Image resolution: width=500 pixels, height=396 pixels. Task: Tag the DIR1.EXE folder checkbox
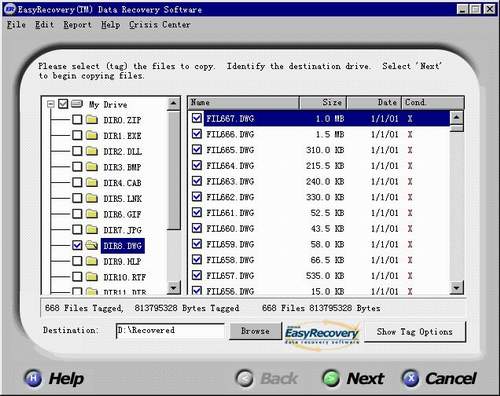(77, 135)
